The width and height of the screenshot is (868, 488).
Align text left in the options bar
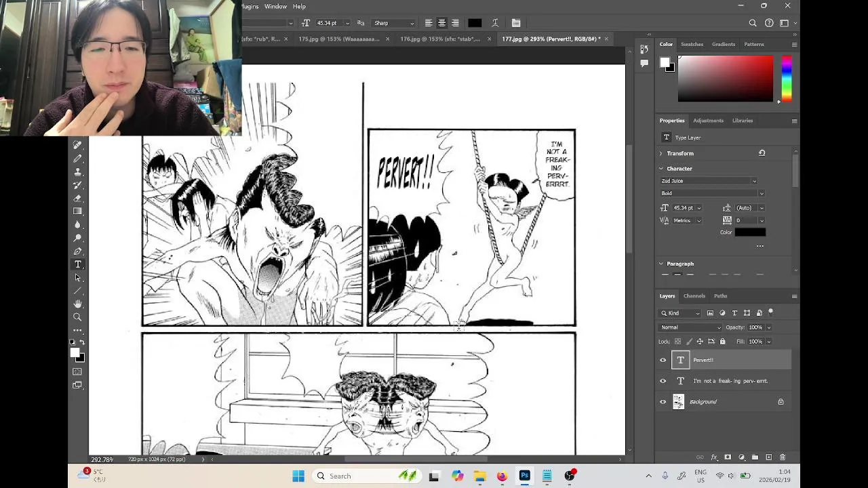pos(429,23)
